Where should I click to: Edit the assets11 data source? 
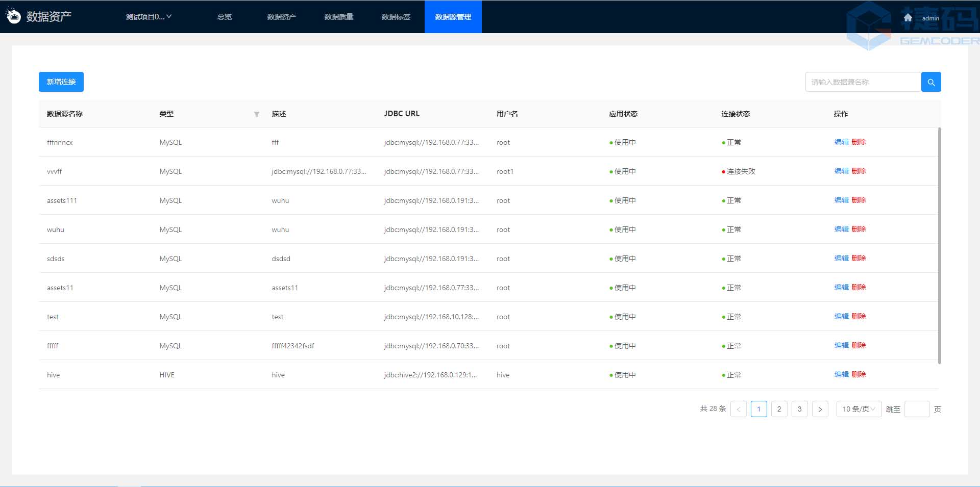tap(841, 287)
